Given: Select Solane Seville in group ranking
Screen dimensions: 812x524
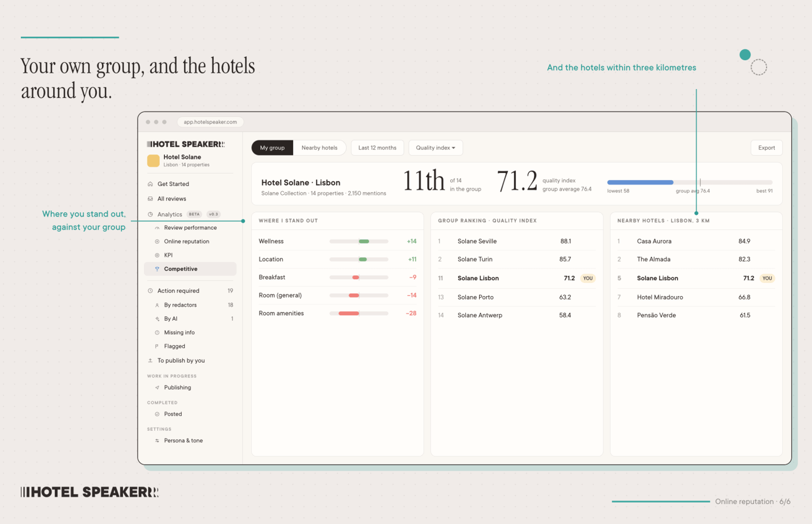Looking at the screenshot, I should [x=517, y=241].
